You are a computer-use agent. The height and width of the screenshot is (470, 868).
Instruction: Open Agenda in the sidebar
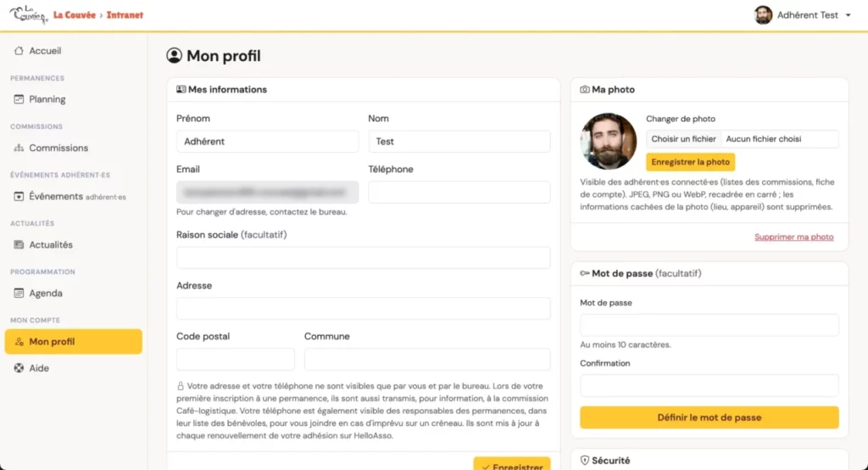[73, 294]
